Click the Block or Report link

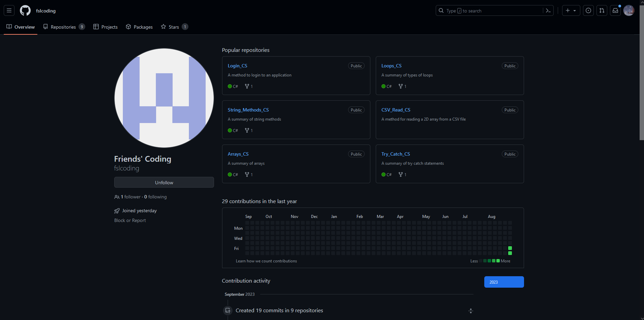130,220
